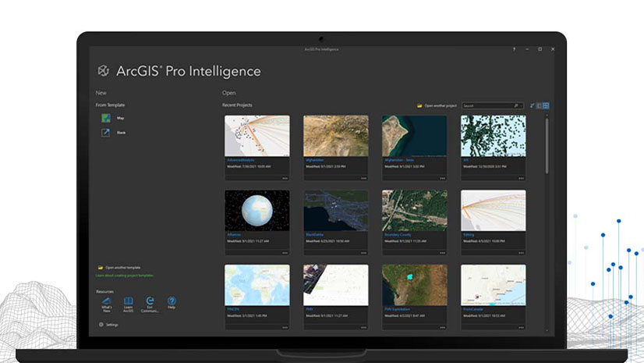
Task: Open the Editing project thumbnail
Action: pos(494,210)
